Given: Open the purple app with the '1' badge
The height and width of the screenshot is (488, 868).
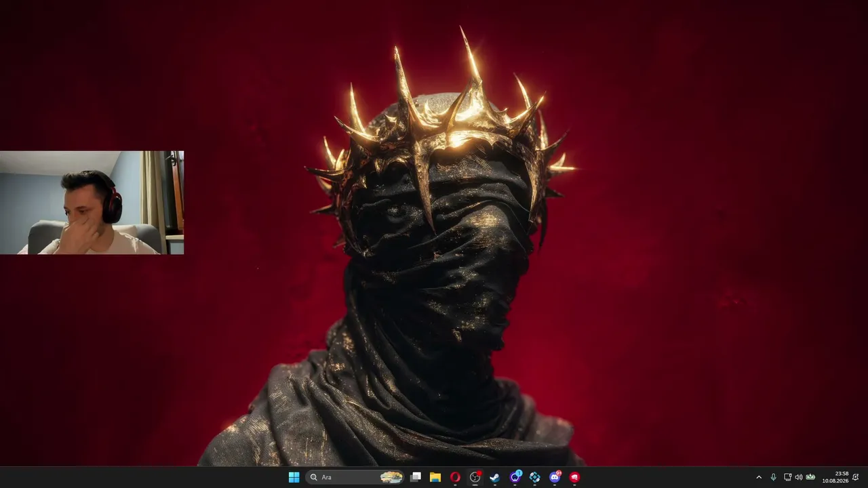Looking at the screenshot, I should tap(515, 477).
